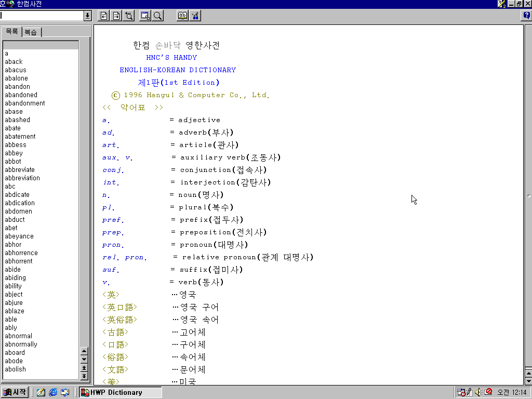The height and width of the screenshot is (399, 532).
Task: Click the system clock 오전 12:14
Action: [x=512, y=393]
